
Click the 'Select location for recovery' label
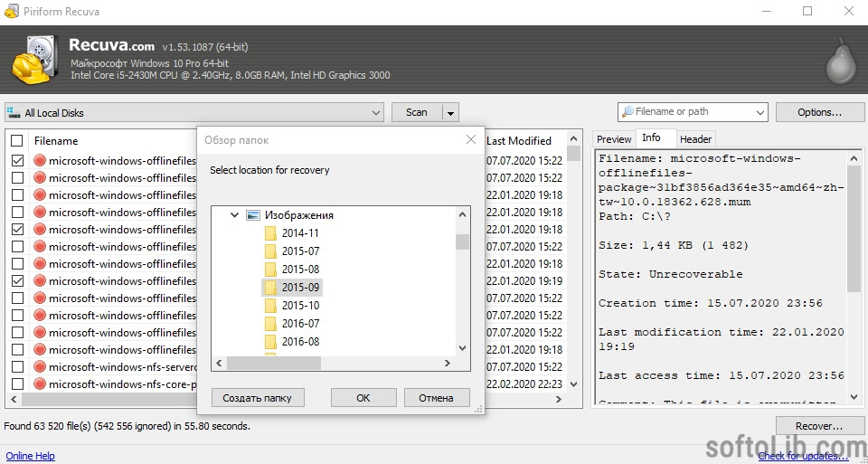269,170
